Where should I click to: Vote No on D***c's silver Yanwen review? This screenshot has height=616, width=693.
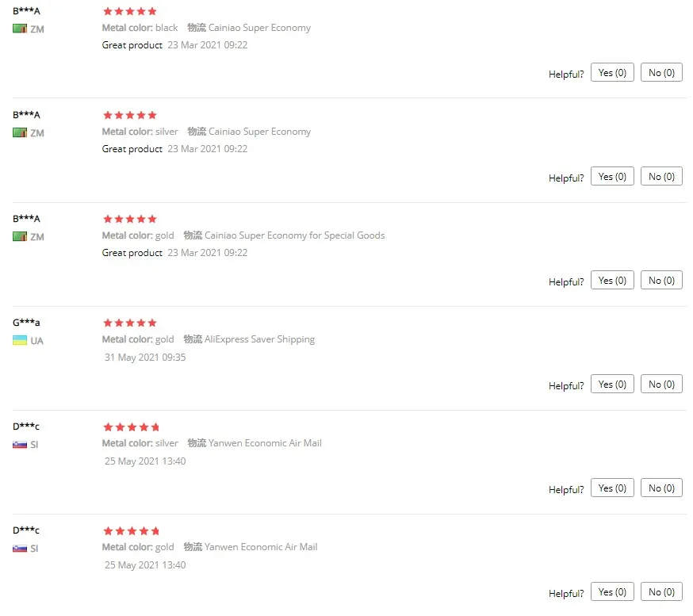pos(661,488)
